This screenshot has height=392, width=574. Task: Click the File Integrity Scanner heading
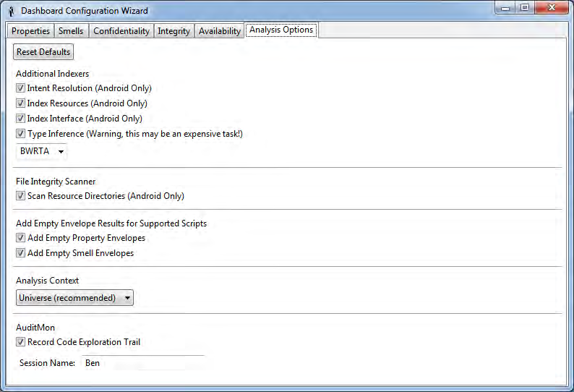(x=56, y=182)
